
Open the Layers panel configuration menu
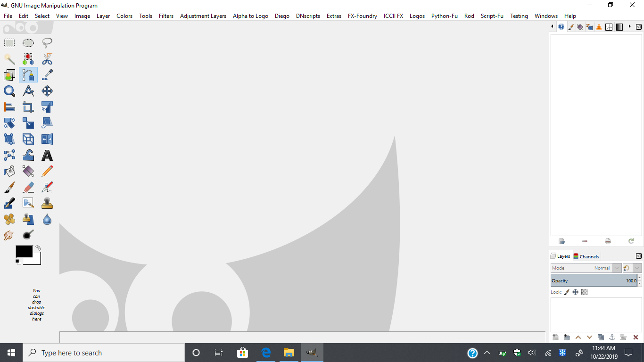pyautogui.click(x=639, y=256)
